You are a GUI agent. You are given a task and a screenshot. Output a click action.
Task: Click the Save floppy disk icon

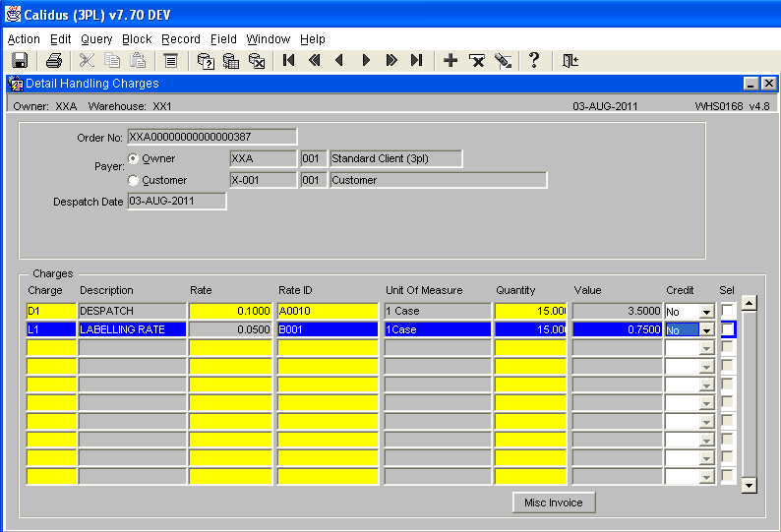[20, 61]
